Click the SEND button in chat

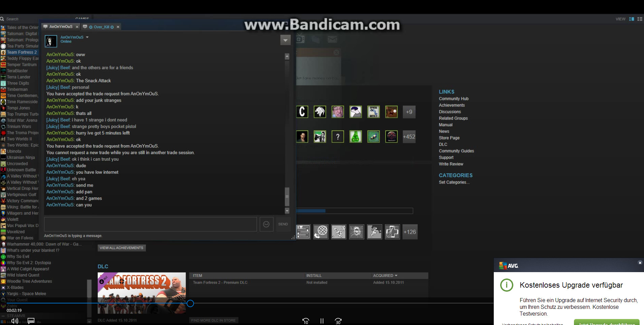coord(283,224)
